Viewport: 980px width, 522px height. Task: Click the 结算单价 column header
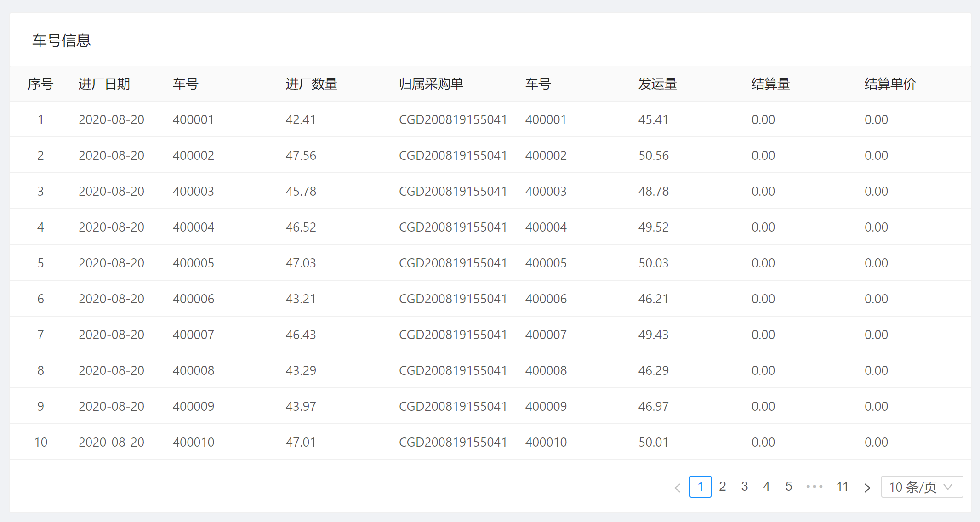(890, 84)
